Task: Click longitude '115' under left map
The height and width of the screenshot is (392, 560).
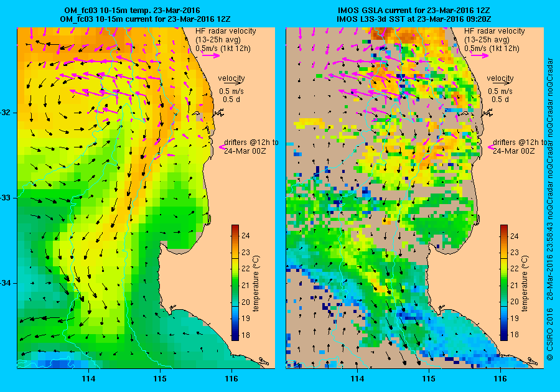Action: pyautogui.click(x=160, y=379)
